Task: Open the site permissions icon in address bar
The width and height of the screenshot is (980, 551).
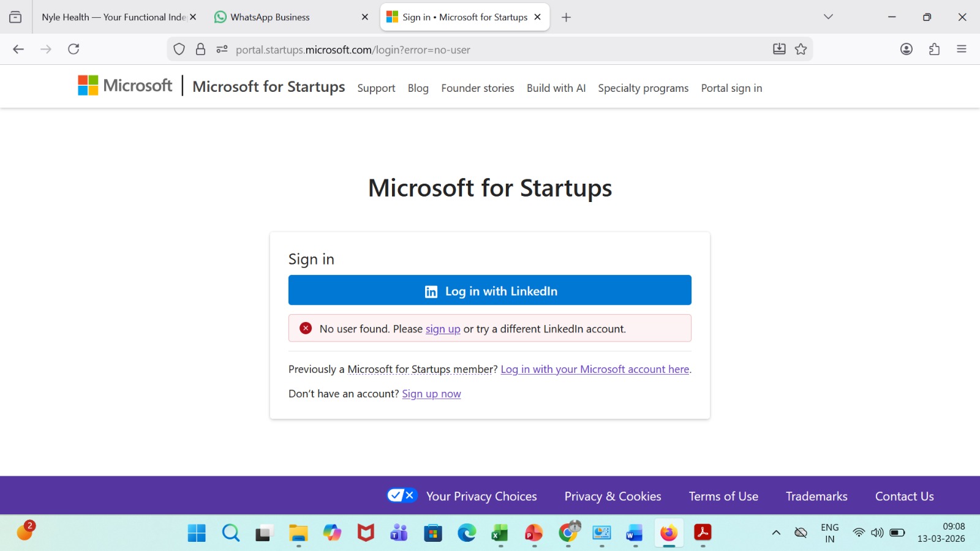Action: tap(222, 50)
